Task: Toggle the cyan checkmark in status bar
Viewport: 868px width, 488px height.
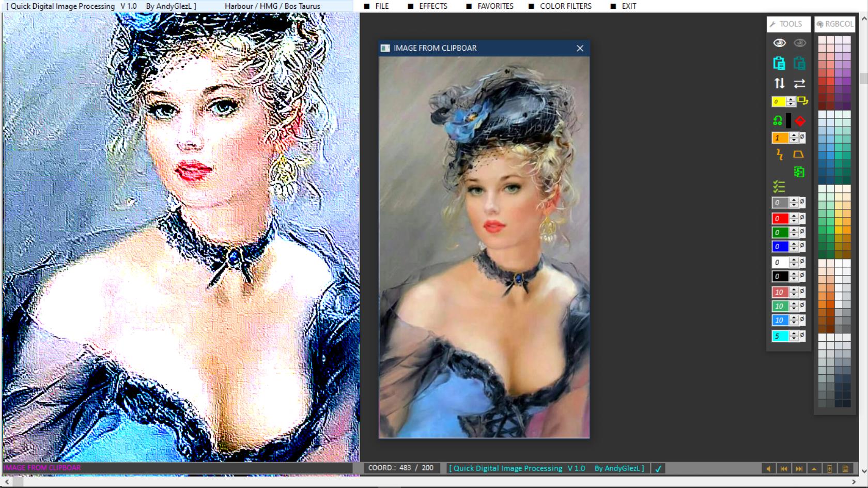Action: coord(658,469)
